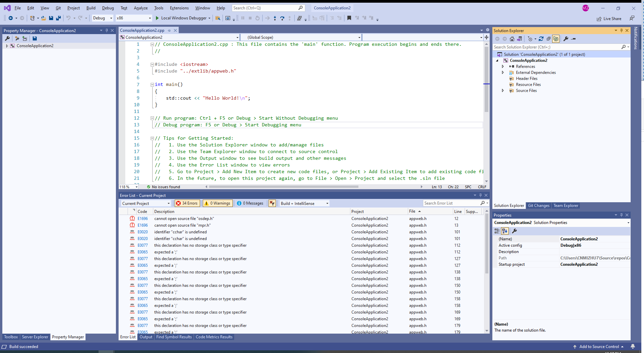Click Property Pages wrench in Properties panel
The height and width of the screenshot is (353, 644).
pyautogui.click(x=515, y=231)
